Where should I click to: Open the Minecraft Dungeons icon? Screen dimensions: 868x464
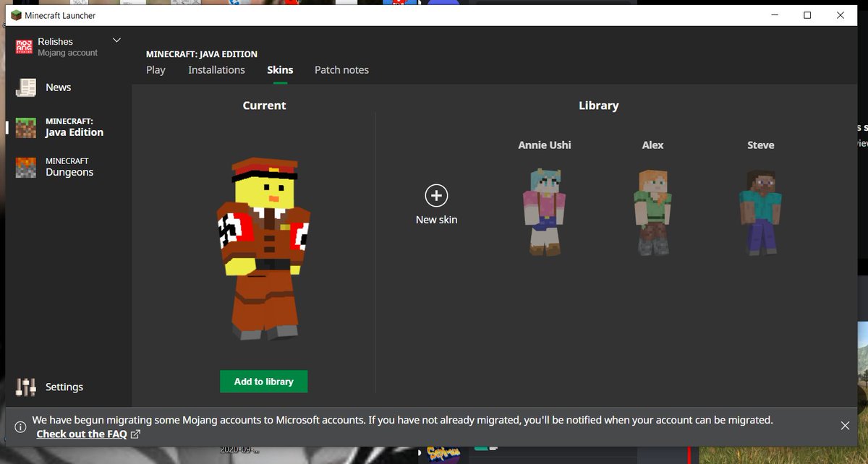tap(26, 167)
